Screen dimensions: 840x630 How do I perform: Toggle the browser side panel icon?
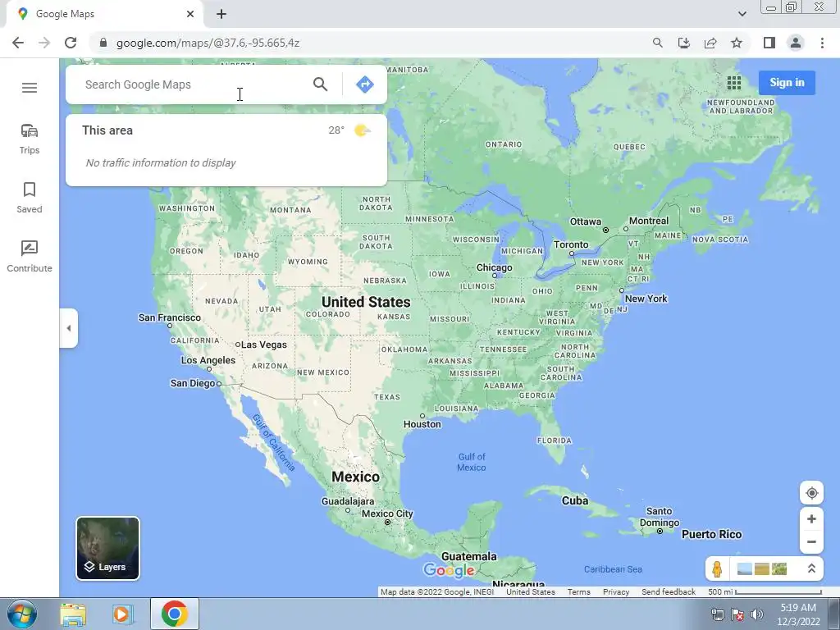point(769,43)
